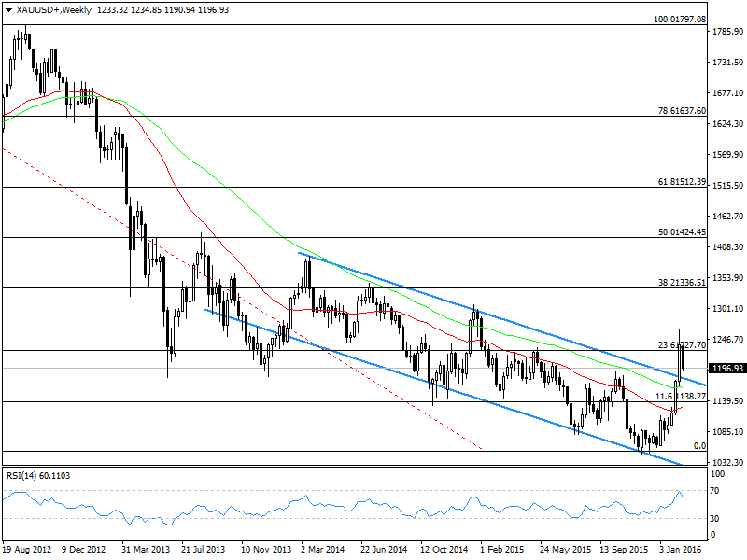Click the current price tag 1196.93

click(x=727, y=369)
